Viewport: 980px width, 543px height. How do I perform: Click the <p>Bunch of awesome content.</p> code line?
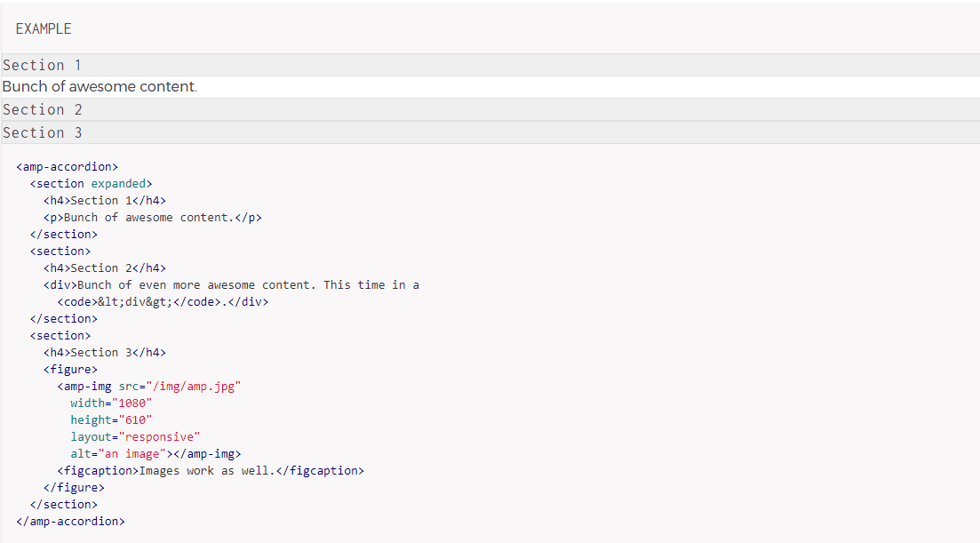(153, 217)
